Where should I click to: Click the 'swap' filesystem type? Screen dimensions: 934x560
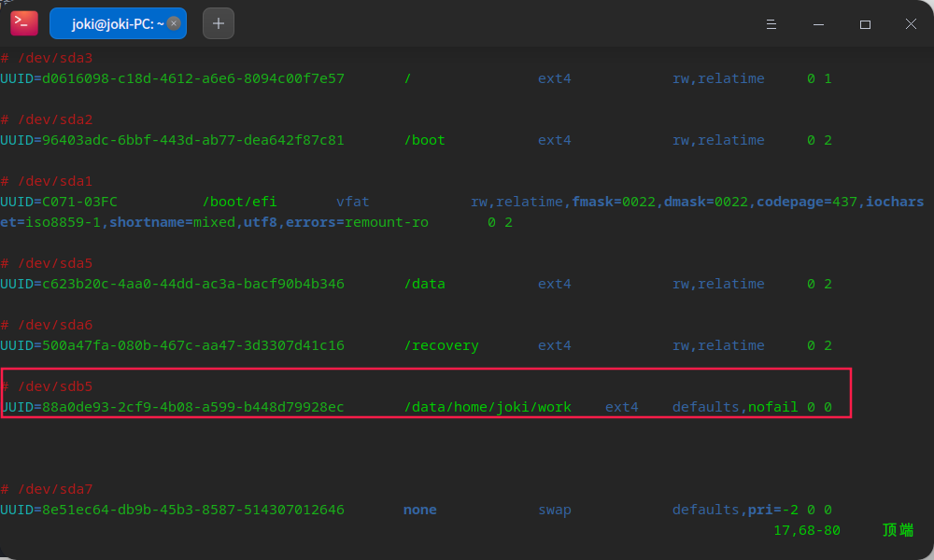click(555, 510)
